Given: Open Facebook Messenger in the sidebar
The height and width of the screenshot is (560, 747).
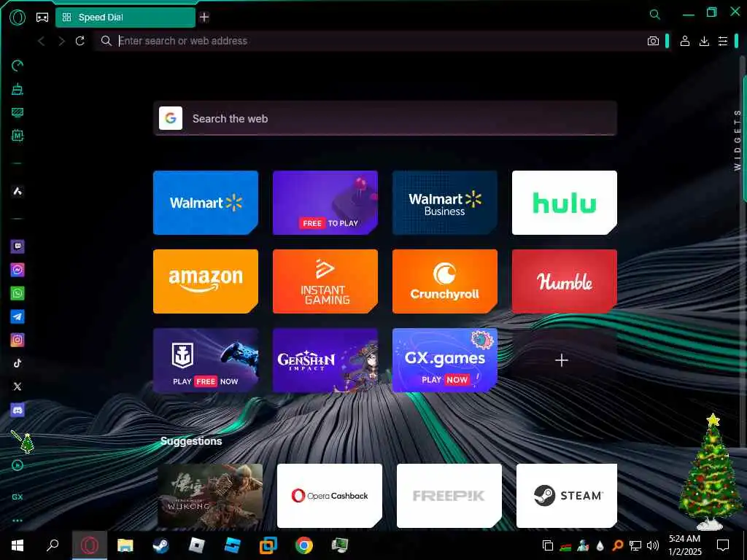Looking at the screenshot, I should pos(18,270).
